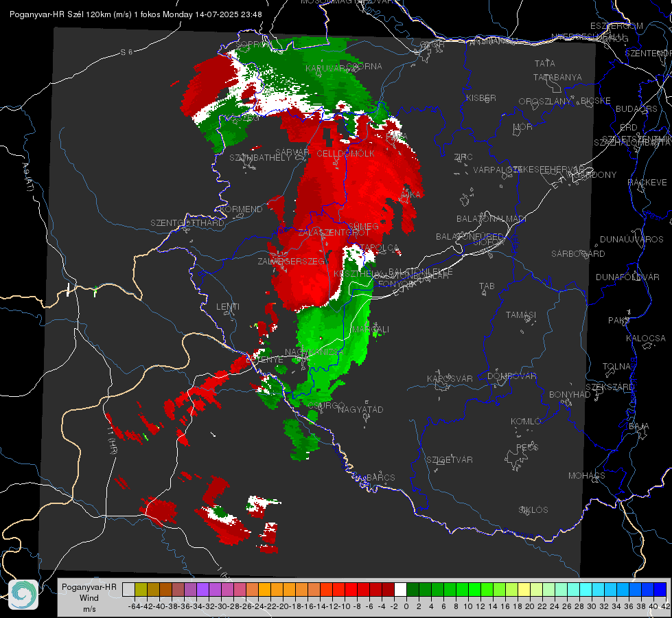Select the OROSZLANY label

(545, 102)
